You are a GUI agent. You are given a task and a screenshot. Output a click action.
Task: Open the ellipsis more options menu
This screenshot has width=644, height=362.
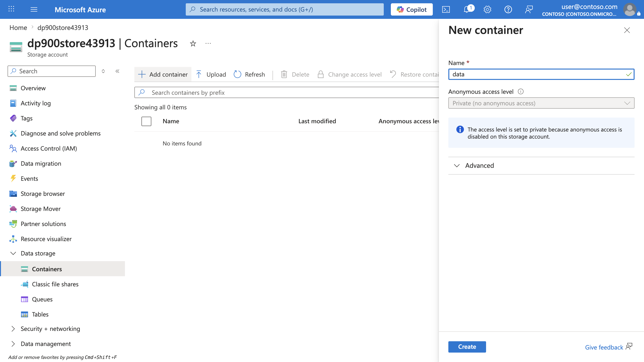coord(208,44)
